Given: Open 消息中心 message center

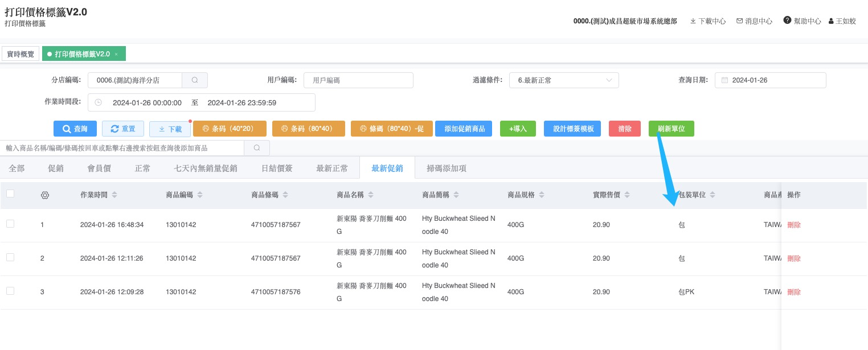Looking at the screenshot, I should coord(754,21).
